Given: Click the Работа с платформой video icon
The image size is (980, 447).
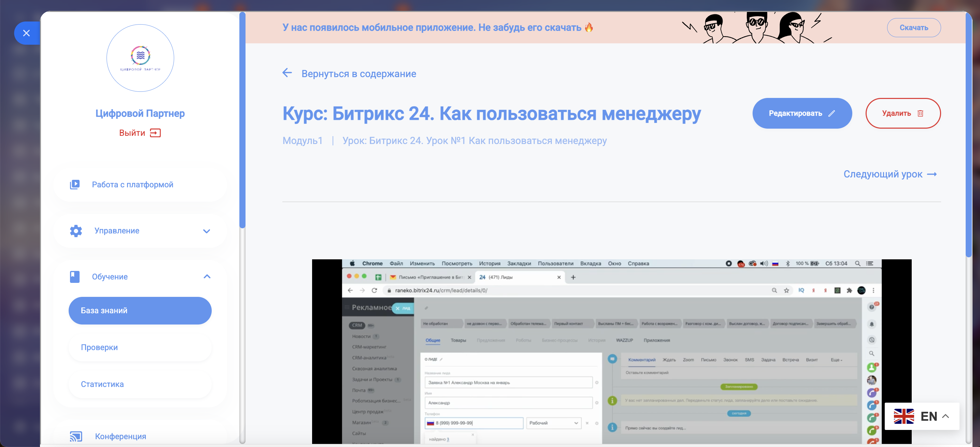Looking at the screenshot, I should coord(74,184).
